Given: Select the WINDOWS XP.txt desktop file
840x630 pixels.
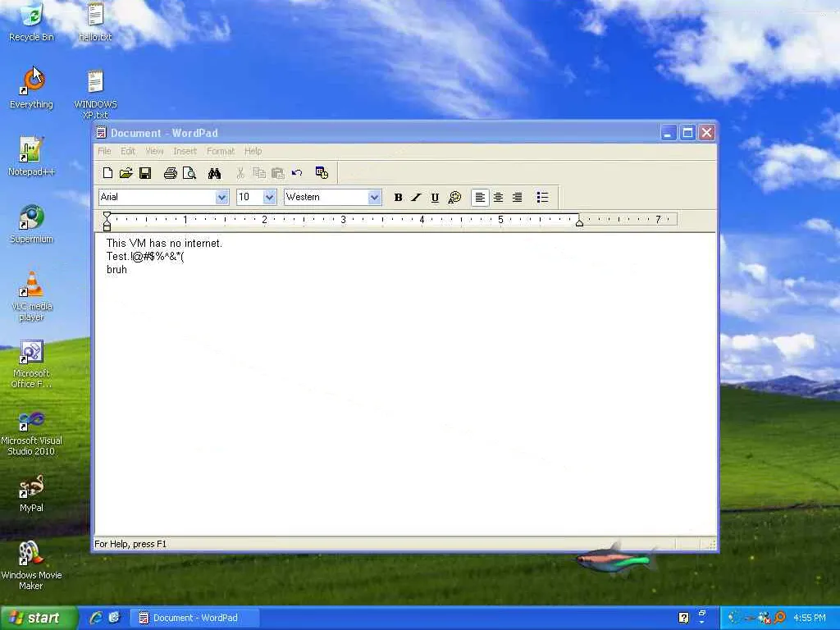Looking at the screenshot, I should pyautogui.click(x=95, y=95).
